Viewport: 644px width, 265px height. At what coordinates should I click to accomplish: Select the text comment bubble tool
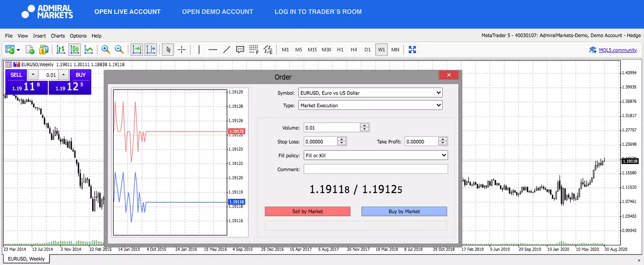240,49
